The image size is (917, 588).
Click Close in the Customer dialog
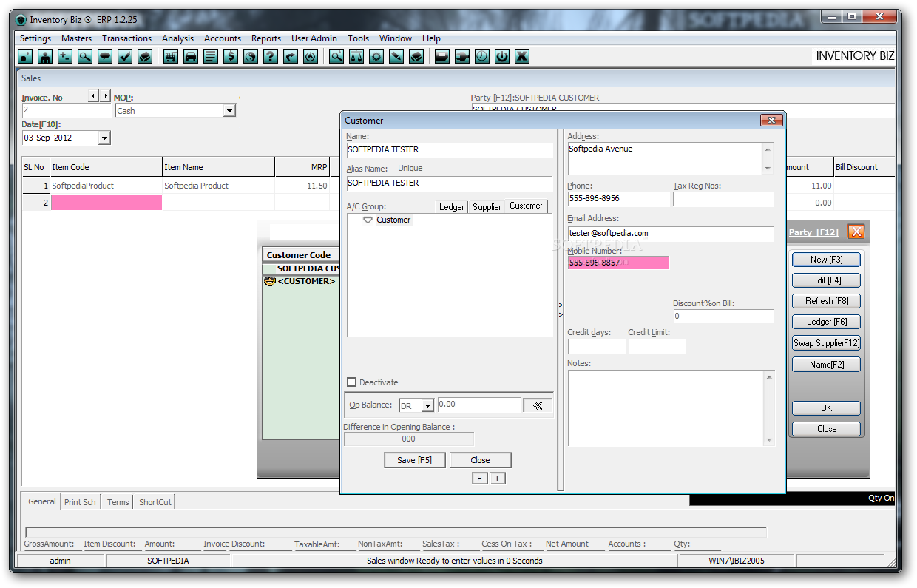(481, 460)
